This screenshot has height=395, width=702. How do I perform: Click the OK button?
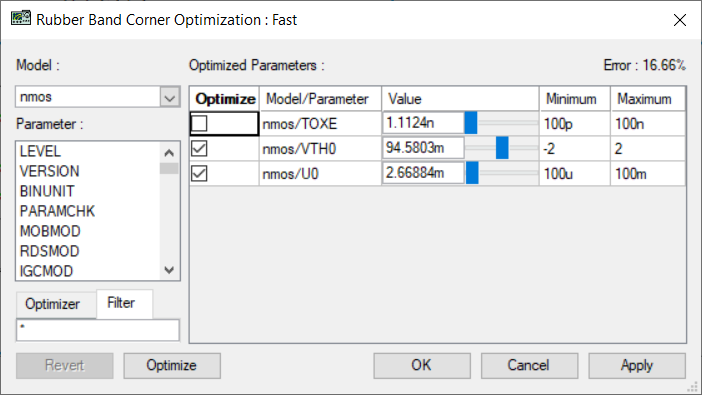pos(422,365)
